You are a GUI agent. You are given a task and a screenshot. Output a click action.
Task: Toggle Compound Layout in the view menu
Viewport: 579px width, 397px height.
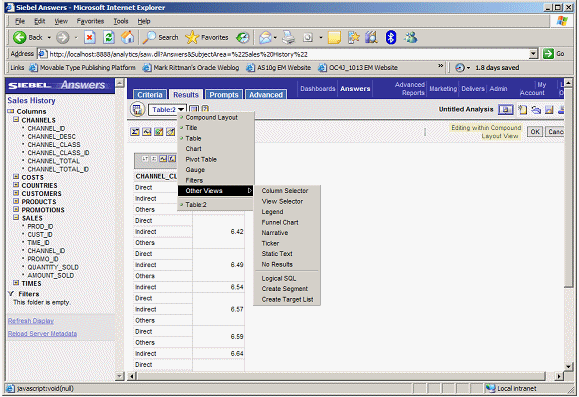click(212, 117)
